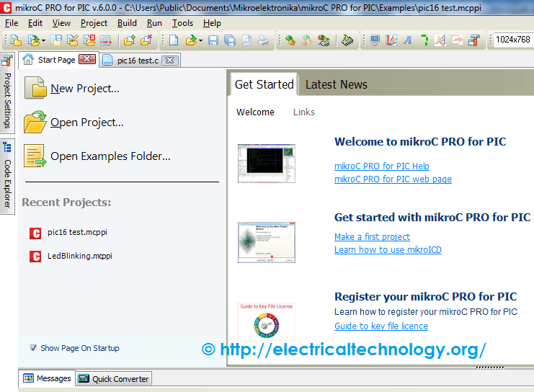Screen dimensions: 534x392
Task: Click the Close Project toolbar icon
Action: [x=89, y=40]
